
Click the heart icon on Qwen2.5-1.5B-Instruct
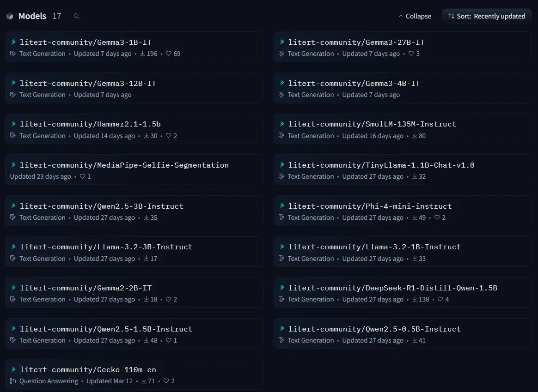pyautogui.click(x=168, y=340)
